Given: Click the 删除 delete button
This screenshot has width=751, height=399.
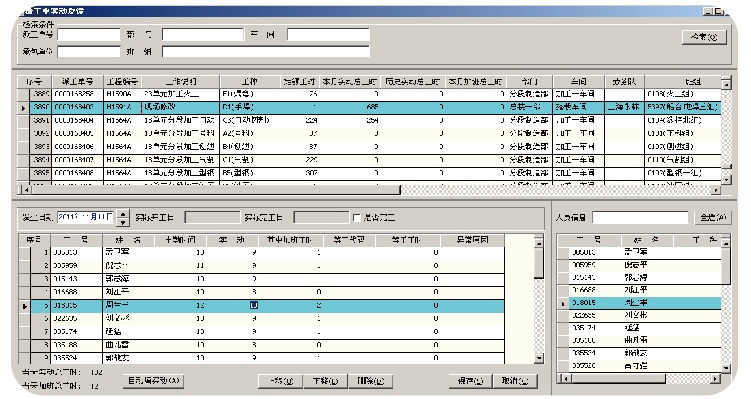Looking at the screenshot, I should [x=371, y=381].
